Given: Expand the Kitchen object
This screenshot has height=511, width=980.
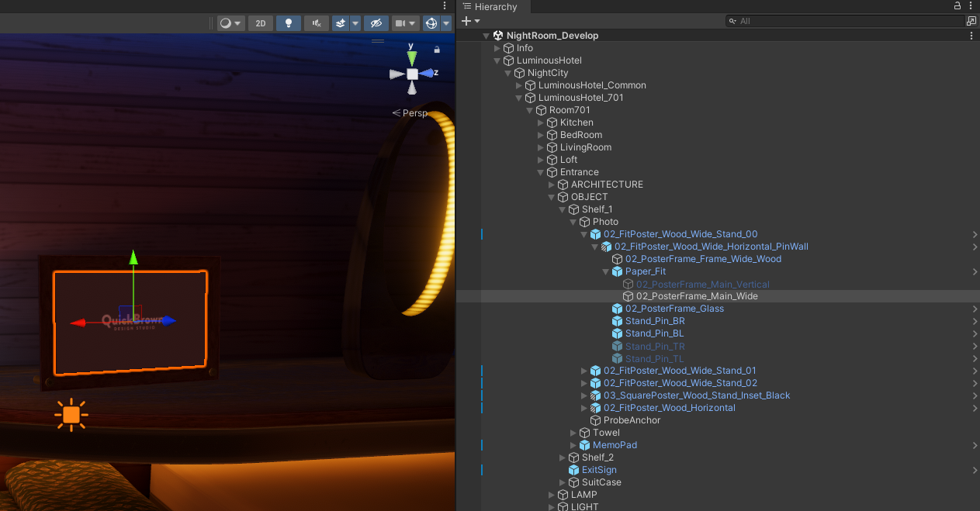Looking at the screenshot, I should click(541, 123).
